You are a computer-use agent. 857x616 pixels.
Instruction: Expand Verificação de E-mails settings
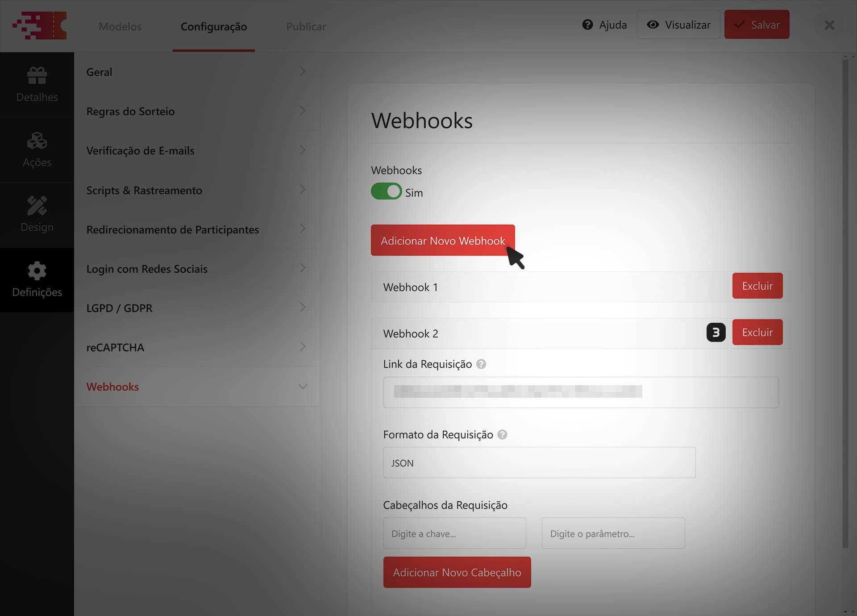(197, 150)
